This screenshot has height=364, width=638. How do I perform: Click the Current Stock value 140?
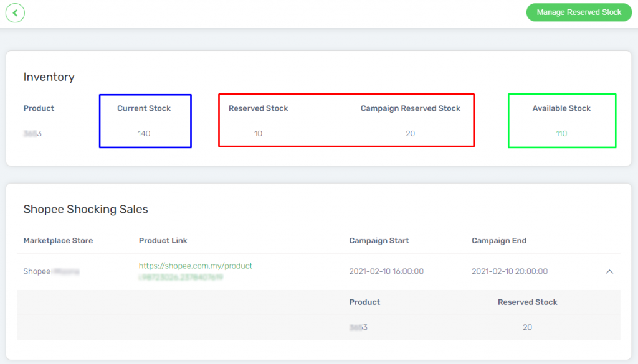tap(144, 133)
